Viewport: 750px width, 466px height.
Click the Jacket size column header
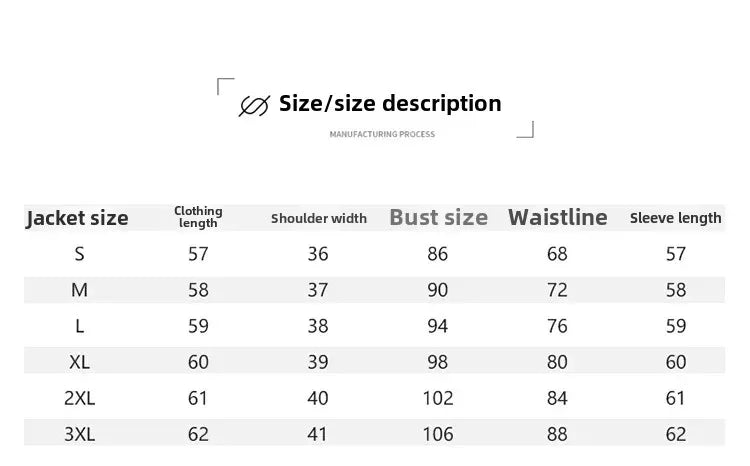point(77,218)
